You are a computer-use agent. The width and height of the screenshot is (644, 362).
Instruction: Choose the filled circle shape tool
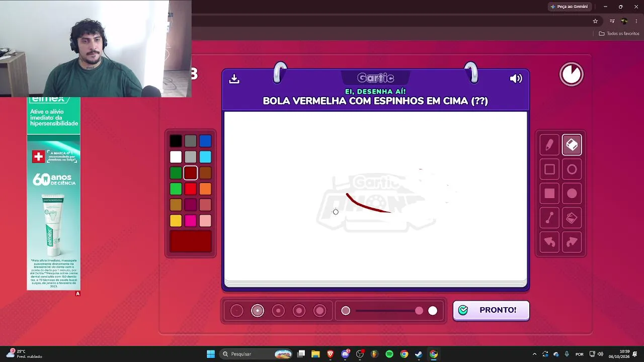(x=572, y=194)
